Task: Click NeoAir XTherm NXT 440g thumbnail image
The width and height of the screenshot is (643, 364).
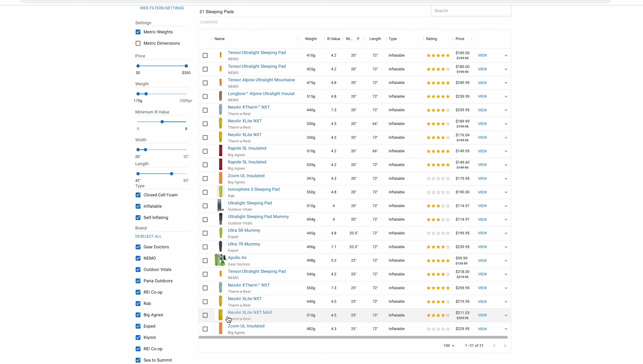Action: 220,110
